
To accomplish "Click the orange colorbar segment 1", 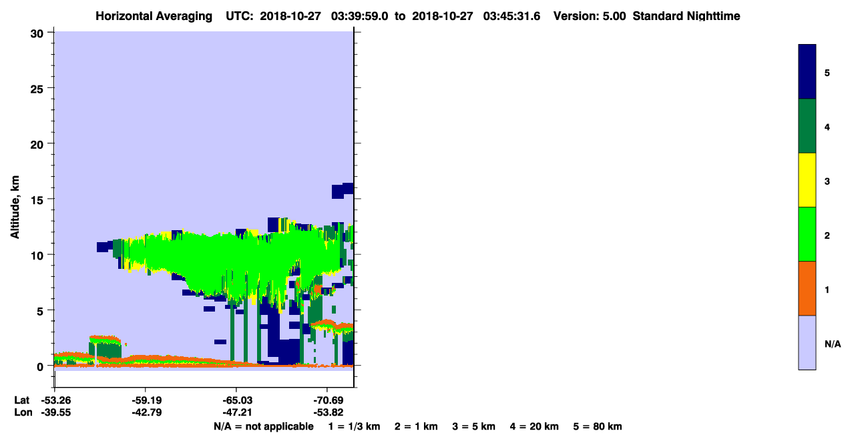I will tap(807, 288).
